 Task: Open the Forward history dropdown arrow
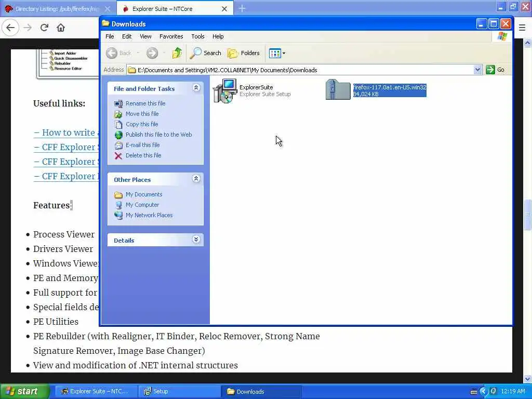point(164,53)
